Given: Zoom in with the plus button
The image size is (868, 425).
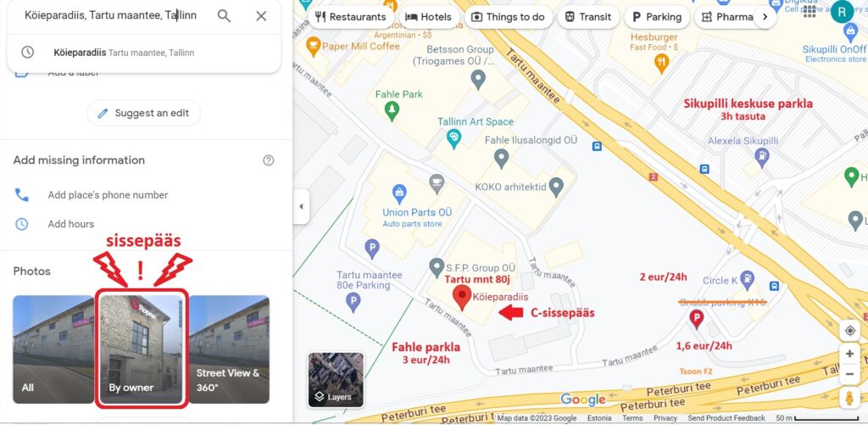Looking at the screenshot, I should (849, 354).
